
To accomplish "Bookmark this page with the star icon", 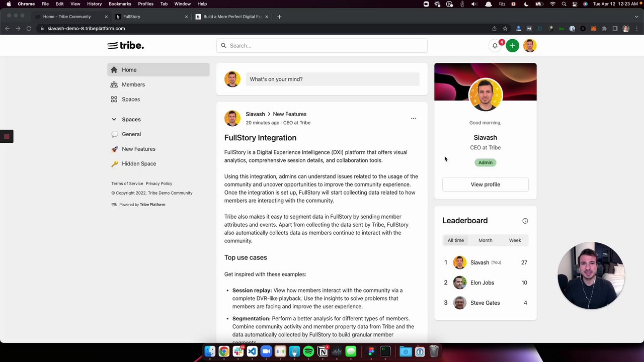I will (505, 29).
